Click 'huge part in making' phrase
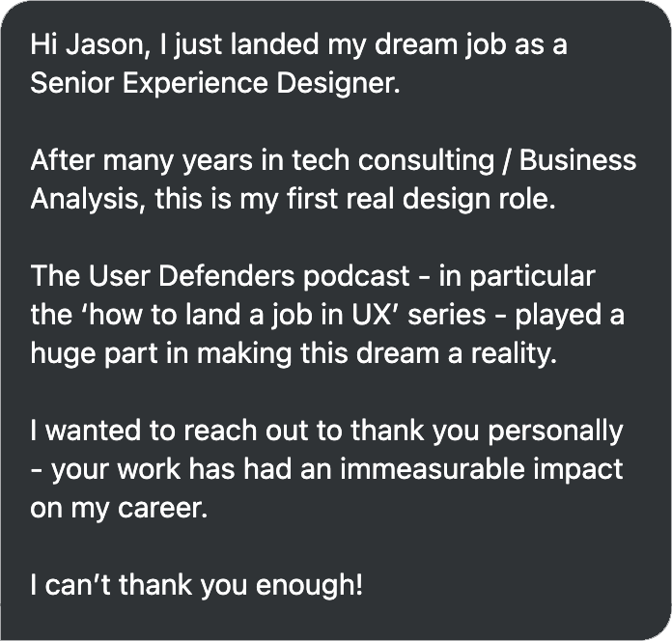 point(160,354)
